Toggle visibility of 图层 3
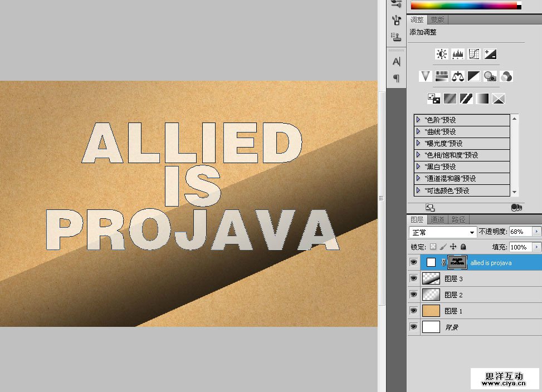The width and height of the screenshot is (542, 392). [413, 278]
